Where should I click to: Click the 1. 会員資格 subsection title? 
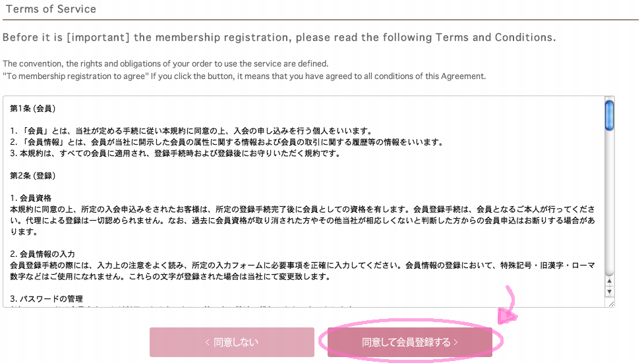click(x=31, y=198)
